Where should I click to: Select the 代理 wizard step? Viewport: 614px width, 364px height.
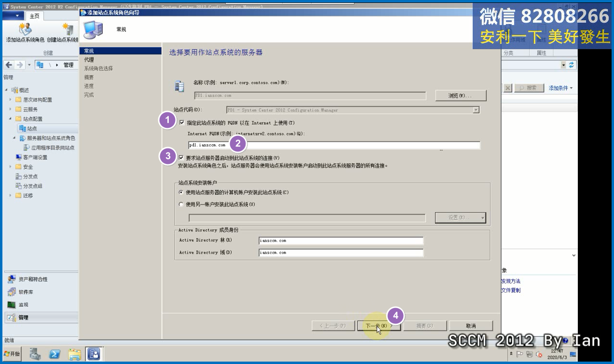89,60
